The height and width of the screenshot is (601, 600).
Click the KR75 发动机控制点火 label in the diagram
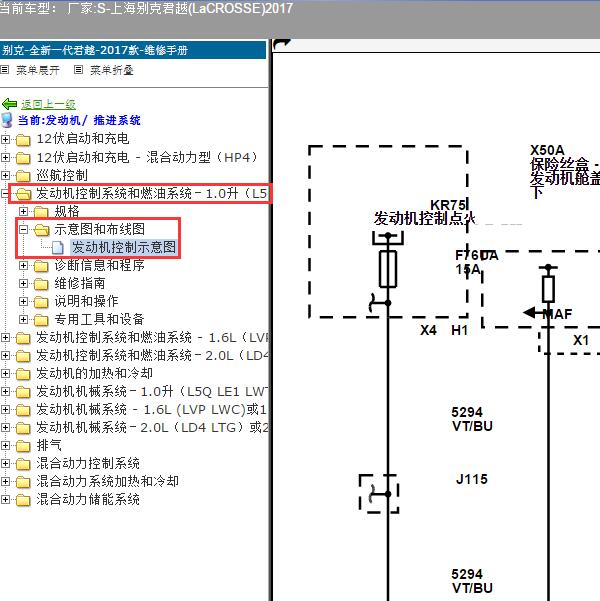tap(425, 212)
